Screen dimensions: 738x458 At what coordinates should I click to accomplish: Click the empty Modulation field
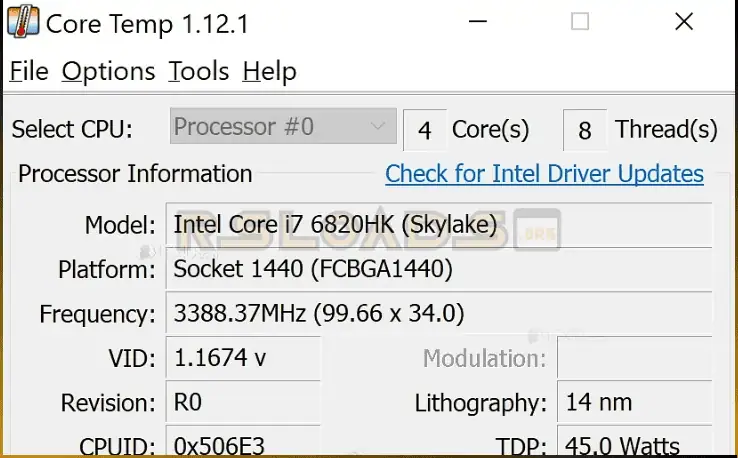coord(634,358)
